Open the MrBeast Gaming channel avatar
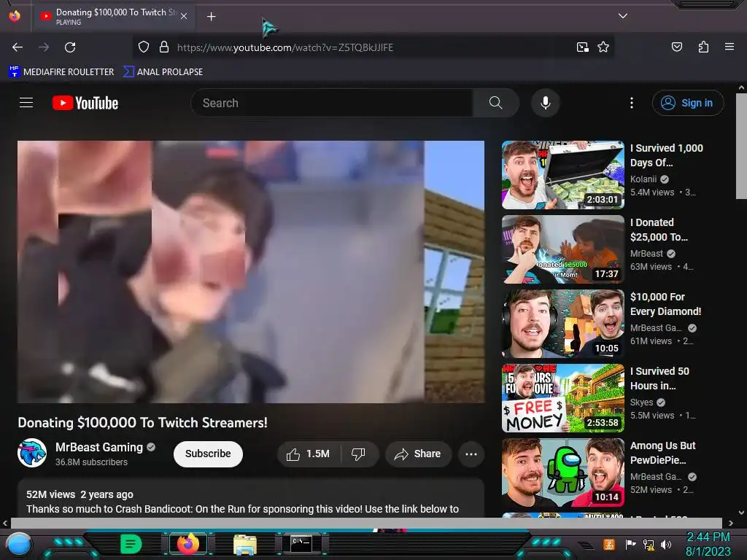747x560 pixels. coord(32,453)
